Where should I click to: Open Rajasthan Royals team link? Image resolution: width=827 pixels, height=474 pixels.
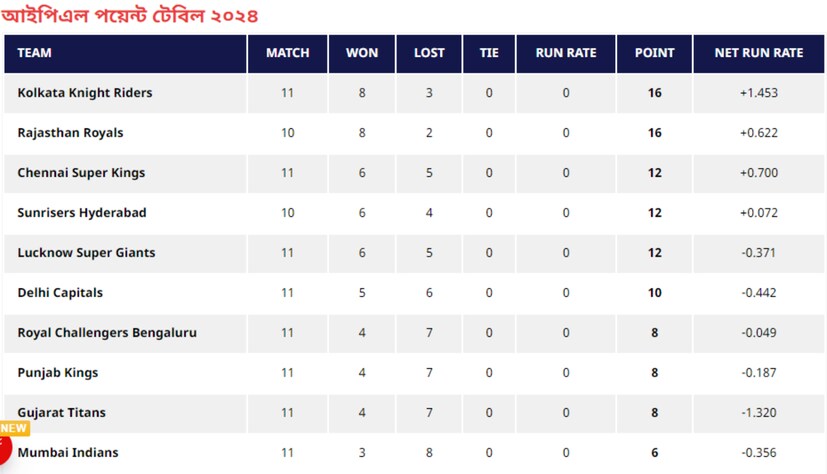tap(70, 133)
